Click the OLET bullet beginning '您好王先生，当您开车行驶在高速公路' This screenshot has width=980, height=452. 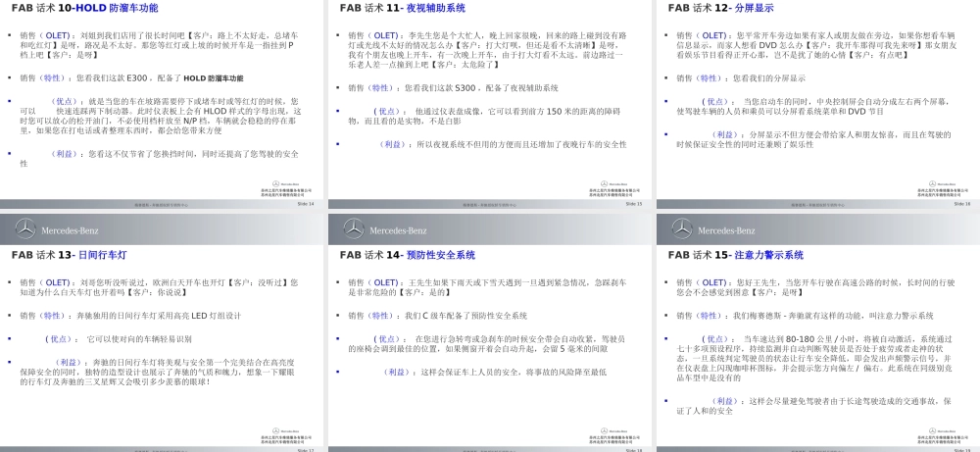(x=815, y=287)
